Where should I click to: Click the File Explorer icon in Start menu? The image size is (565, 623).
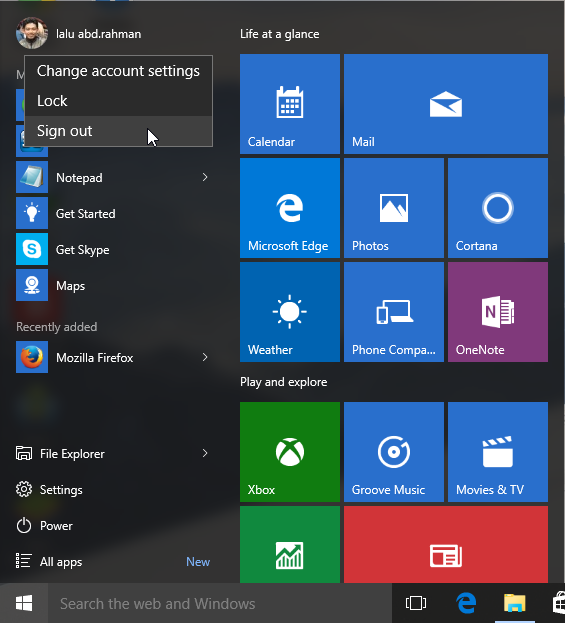coord(24,453)
